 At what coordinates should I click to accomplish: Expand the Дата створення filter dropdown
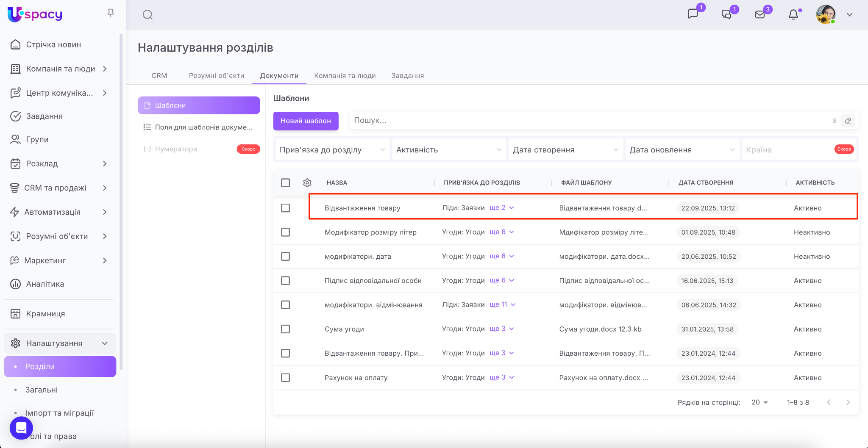(x=565, y=150)
